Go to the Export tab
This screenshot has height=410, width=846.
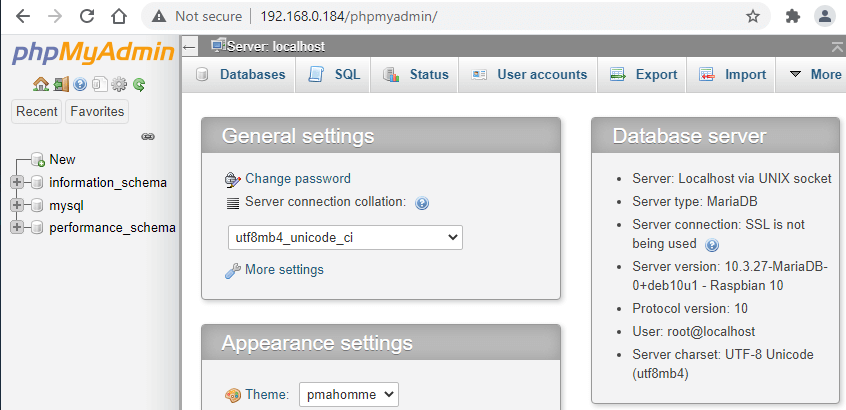click(x=643, y=74)
